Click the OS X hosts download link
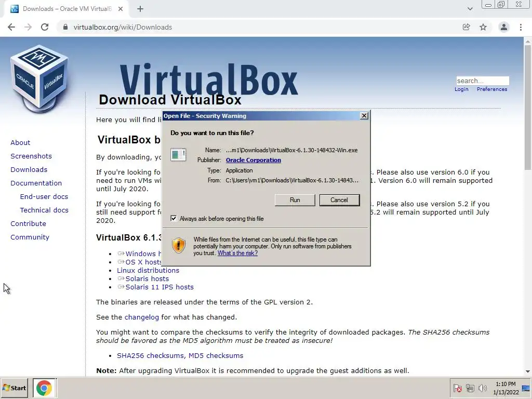 140,262
